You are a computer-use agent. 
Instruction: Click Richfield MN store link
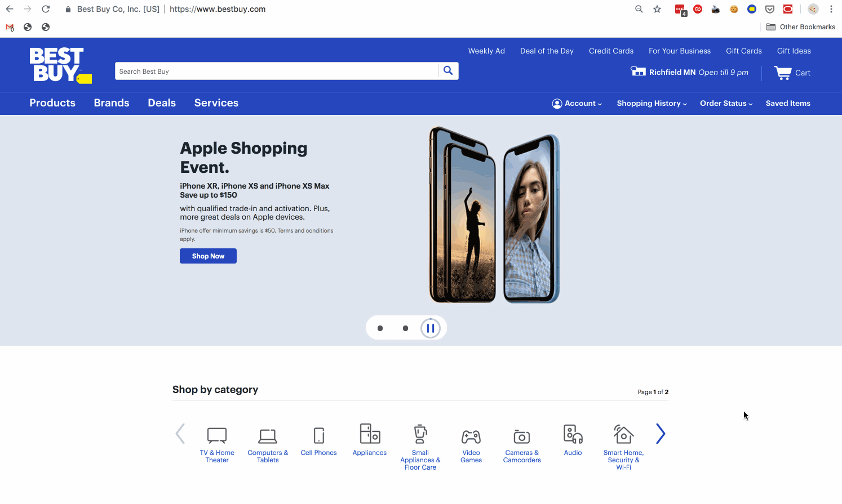click(672, 73)
